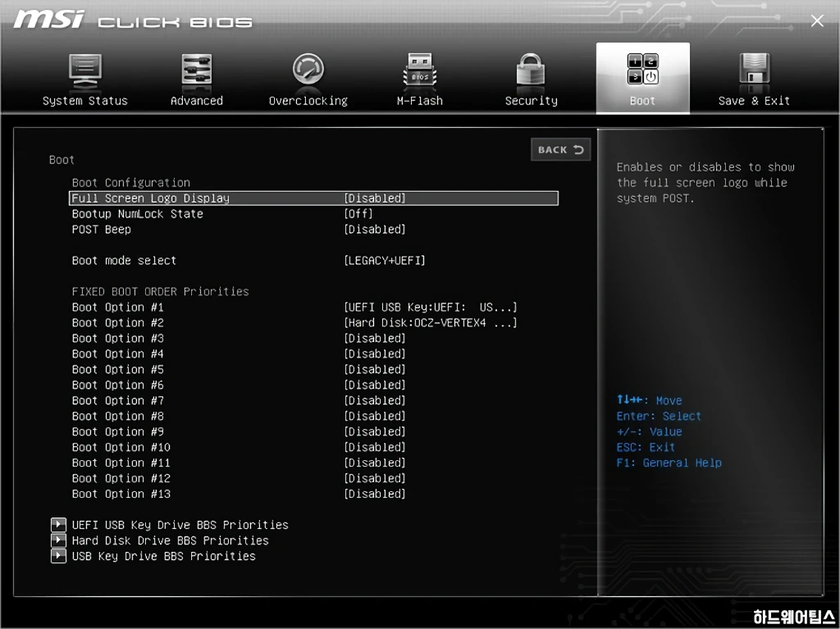Switch to Save & Exit tab label
Viewport: 840px width, 629px height.
tap(755, 101)
